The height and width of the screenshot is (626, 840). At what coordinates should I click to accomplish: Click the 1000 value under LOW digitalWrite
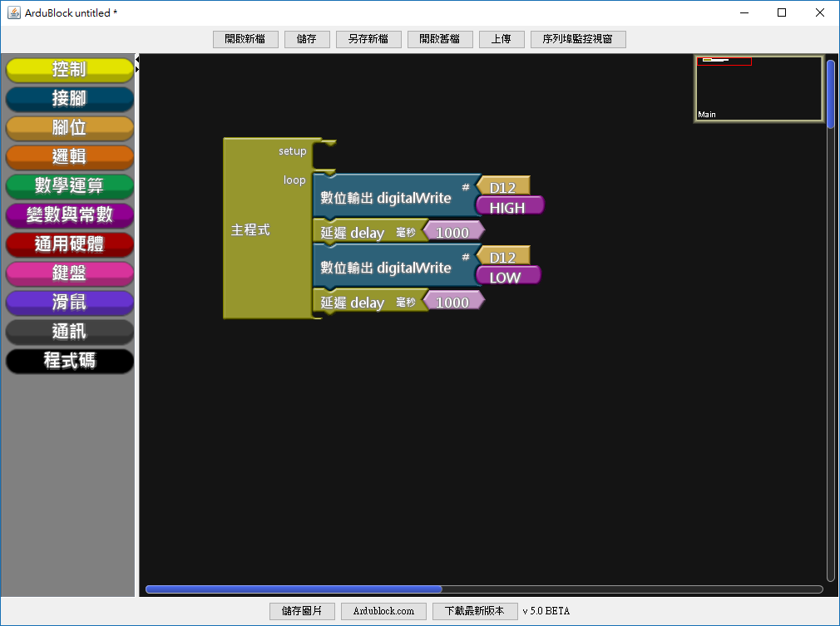tap(454, 302)
